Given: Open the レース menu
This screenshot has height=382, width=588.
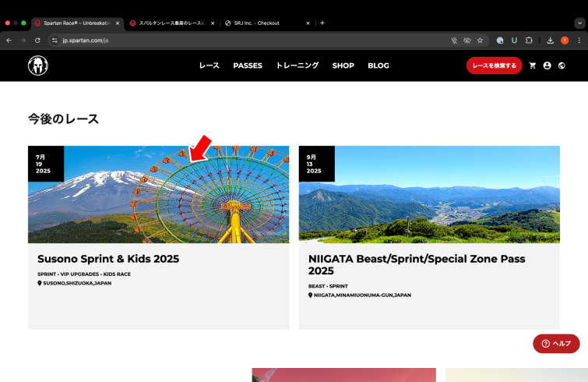Looking at the screenshot, I should coord(209,65).
